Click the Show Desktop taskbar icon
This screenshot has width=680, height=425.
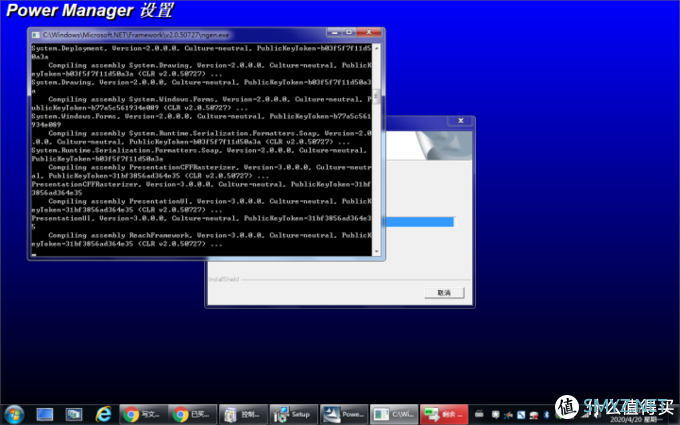click(45, 415)
